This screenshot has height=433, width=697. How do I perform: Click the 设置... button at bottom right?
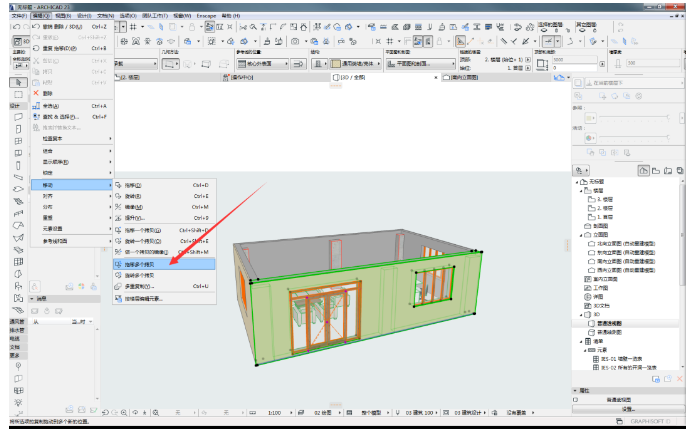click(628, 409)
